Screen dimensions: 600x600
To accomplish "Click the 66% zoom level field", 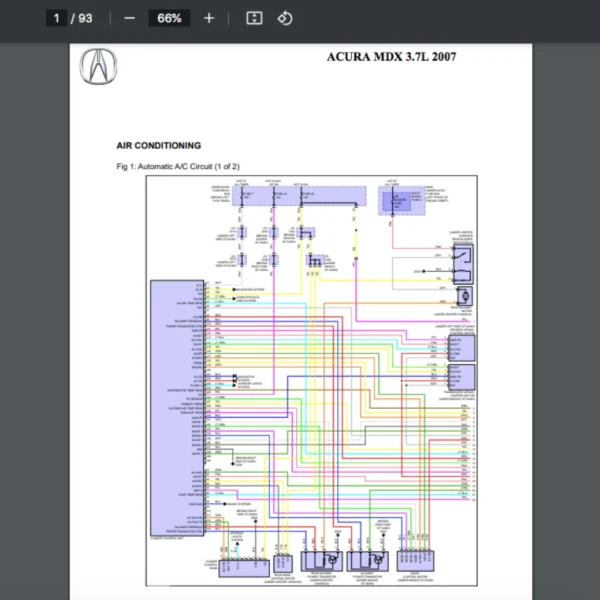I will coord(168,18).
